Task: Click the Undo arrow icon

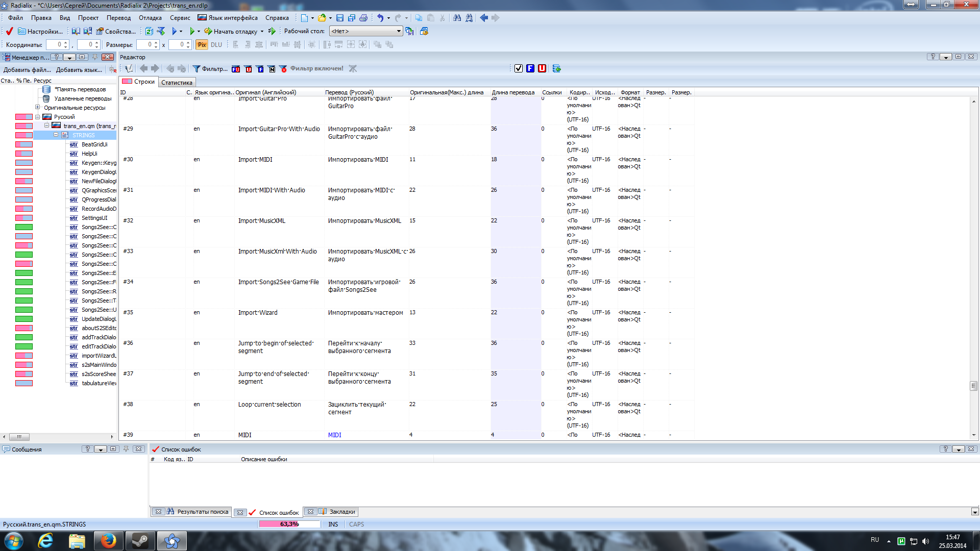Action: [380, 18]
